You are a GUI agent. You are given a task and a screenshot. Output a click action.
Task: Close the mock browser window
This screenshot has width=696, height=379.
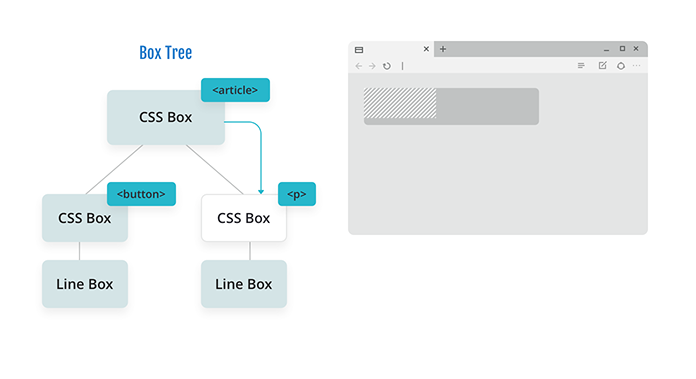(636, 48)
